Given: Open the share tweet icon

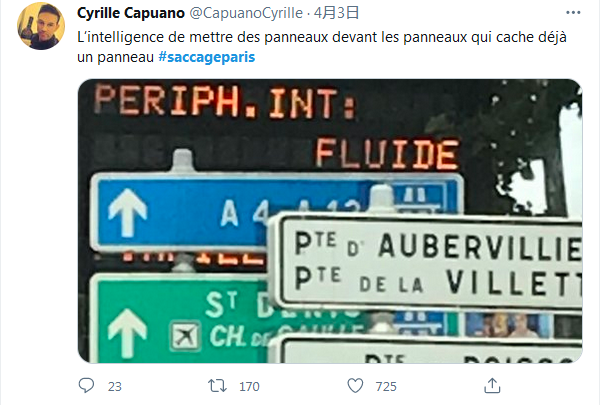Looking at the screenshot, I should [490, 385].
